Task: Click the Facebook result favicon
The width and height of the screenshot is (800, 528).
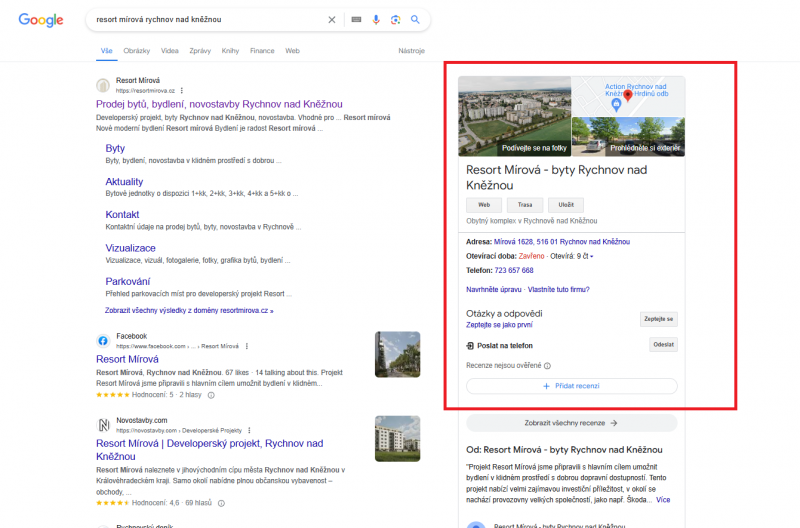Action: tap(103, 341)
